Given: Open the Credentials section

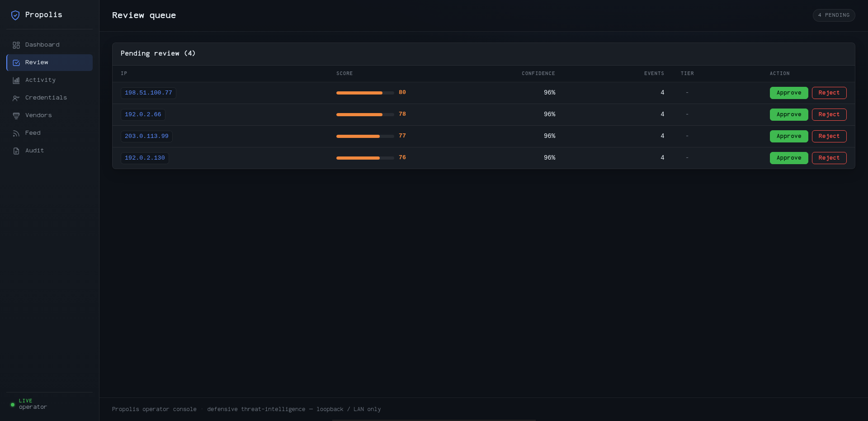Looking at the screenshot, I should pos(49,98).
